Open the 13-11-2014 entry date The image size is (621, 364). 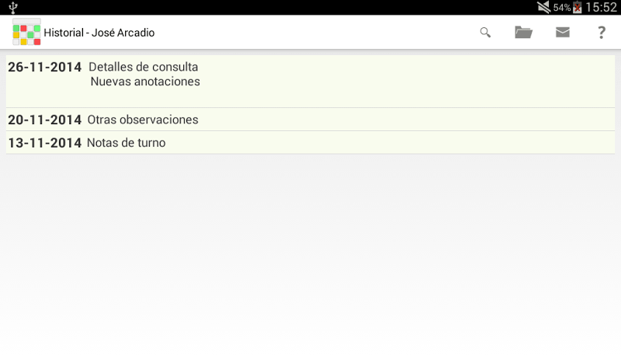coord(44,143)
